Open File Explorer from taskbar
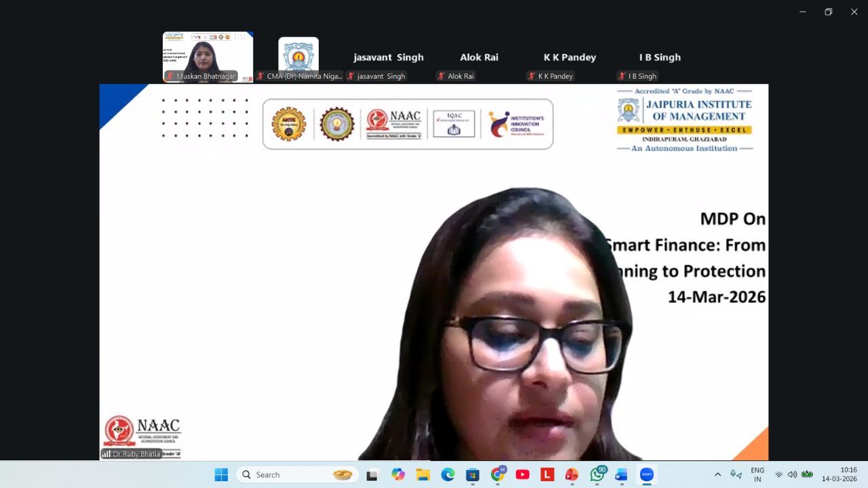 (x=423, y=474)
